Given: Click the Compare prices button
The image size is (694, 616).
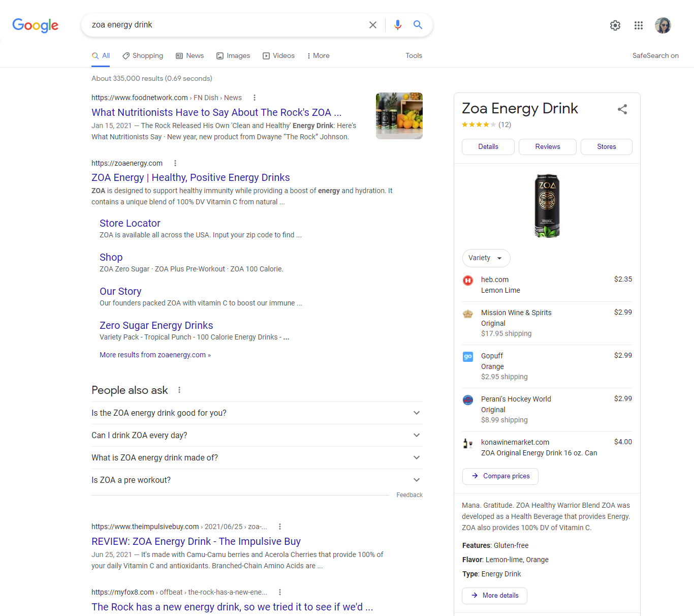Looking at the screenshot, I should (x=500, y=476).
